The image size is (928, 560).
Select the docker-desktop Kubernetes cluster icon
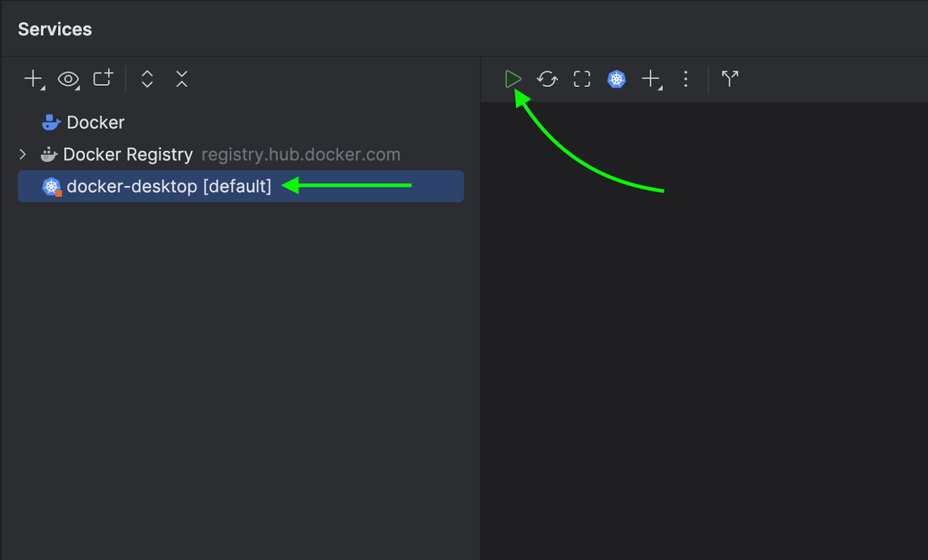click(x=52, y=186)
